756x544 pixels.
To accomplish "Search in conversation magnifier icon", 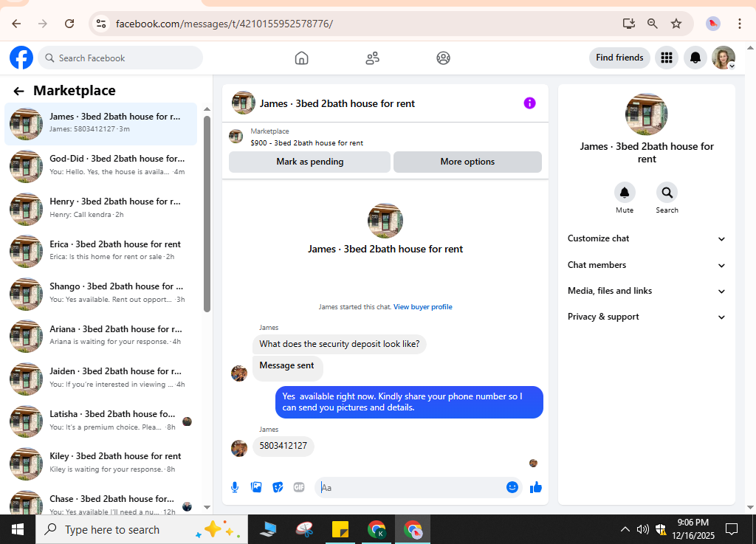I will click(x=667, y=193).
